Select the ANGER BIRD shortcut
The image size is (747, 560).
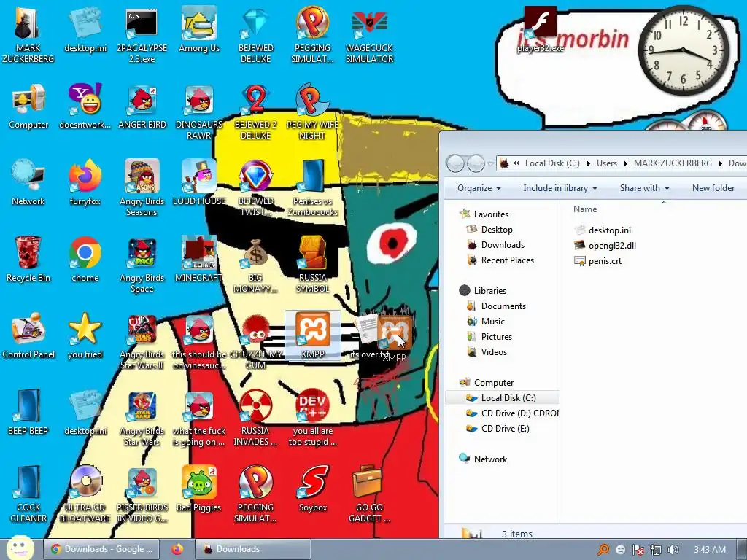point(142,107)
